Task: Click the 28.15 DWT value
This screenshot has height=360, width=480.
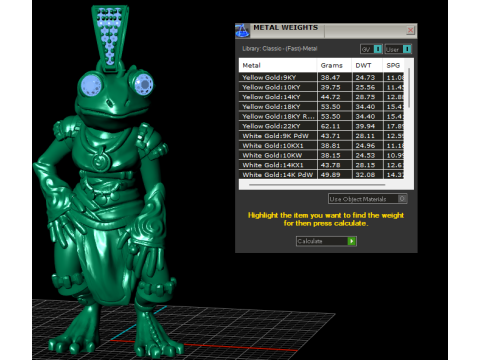Action: click(x=365, y=165)
